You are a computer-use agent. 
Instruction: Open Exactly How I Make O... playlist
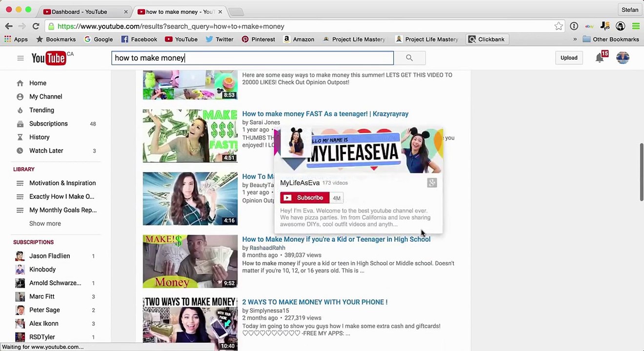click(x=62, y=197)
